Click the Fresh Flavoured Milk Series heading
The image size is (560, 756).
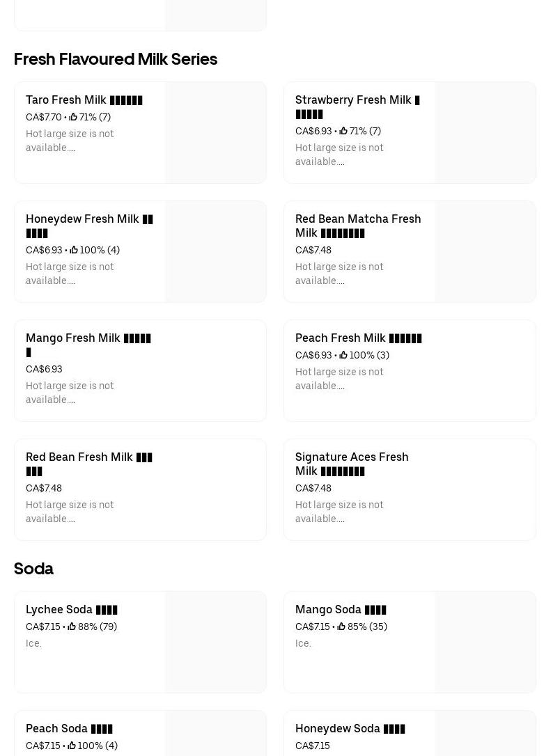pos(116,59)
